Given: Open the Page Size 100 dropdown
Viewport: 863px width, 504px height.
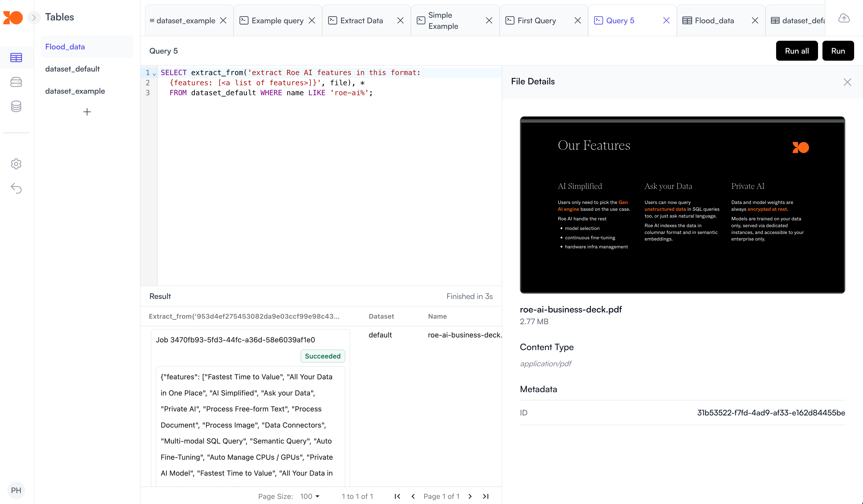Looking at the screenshot, I should (x=310, y=496).
